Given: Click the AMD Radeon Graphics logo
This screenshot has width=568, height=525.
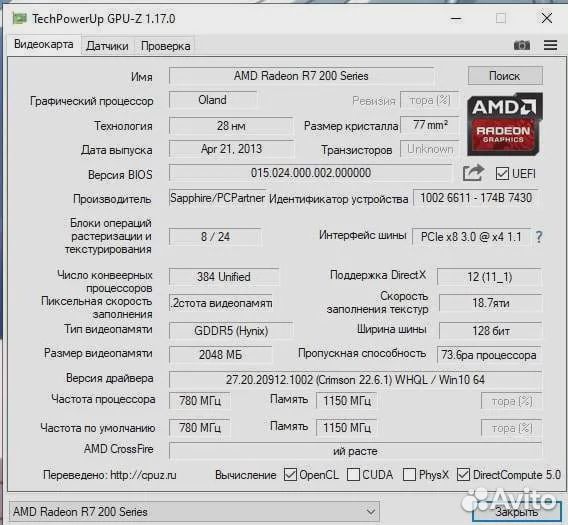Looking at the screenshot, I should tap(505, 124).
